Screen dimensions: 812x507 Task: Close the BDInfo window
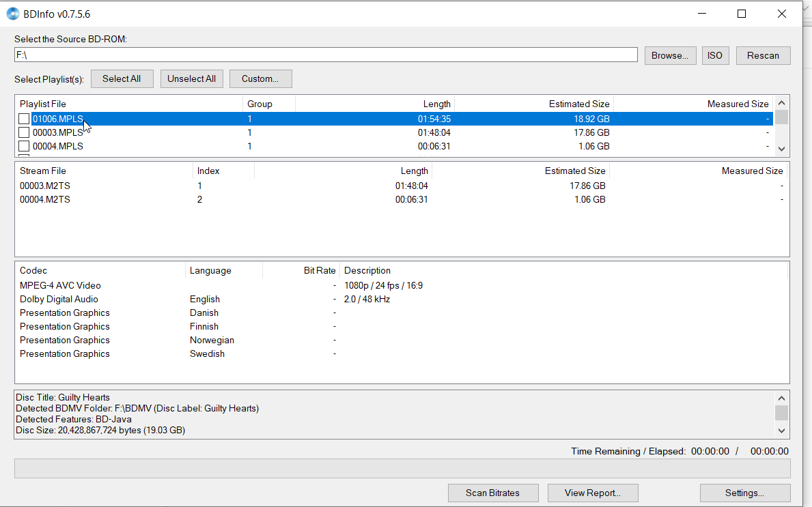pos(782,14)
